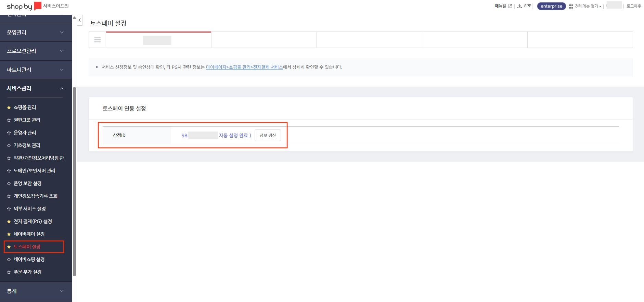644x302 pixels.
Task: Open the hamburger tab list icon
Action: pos(98,40)
